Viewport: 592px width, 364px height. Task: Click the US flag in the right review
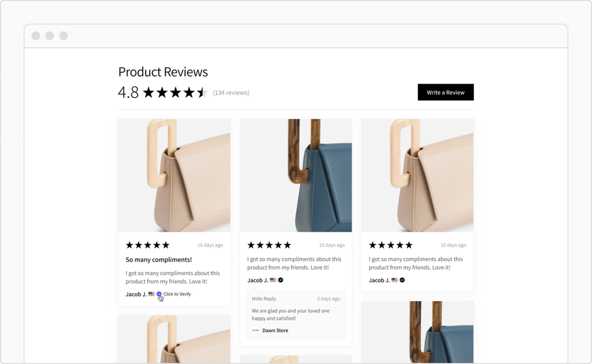pos(394,280)
